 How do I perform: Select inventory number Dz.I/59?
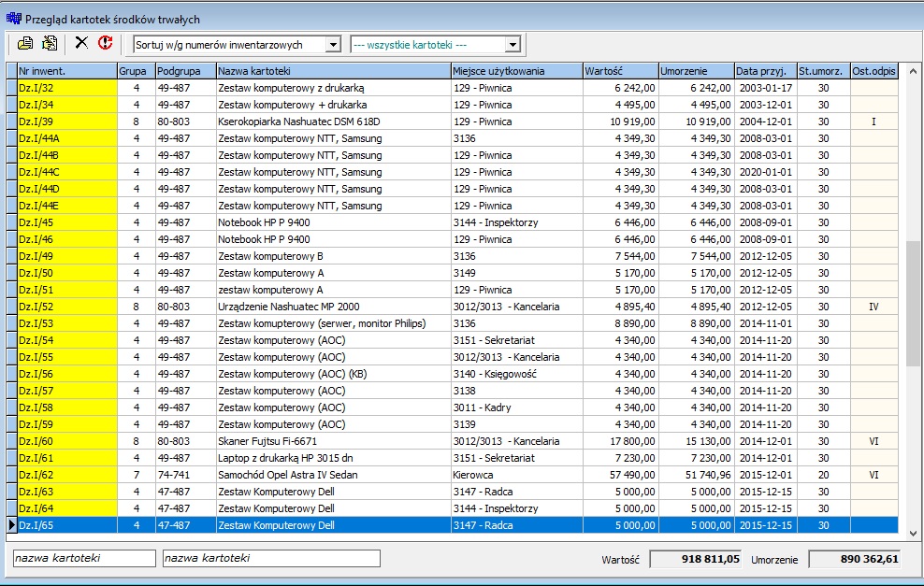coord(67,424)
